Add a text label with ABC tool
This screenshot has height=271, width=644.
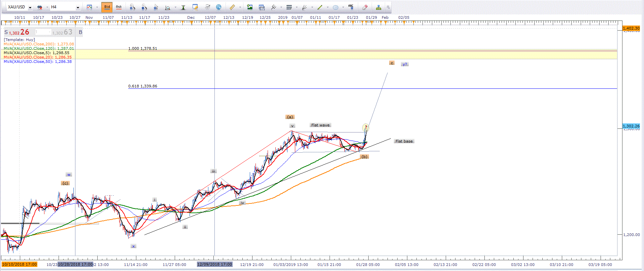point(351,7)
